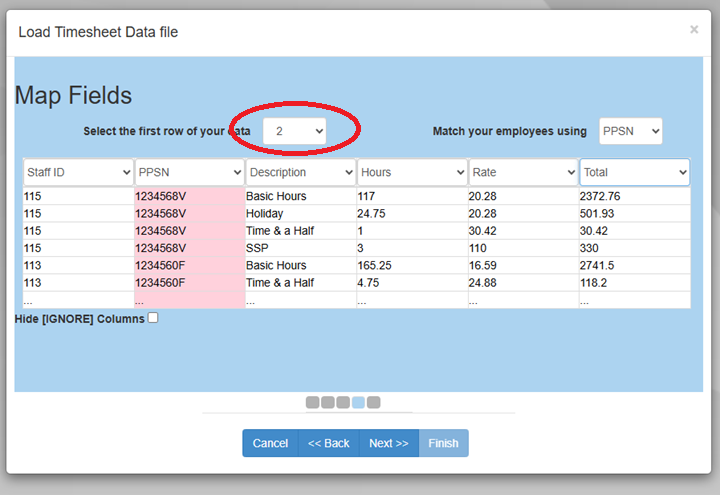
Task: Enable the Hide [IGNORE] Columns checkbox
Action: pos(153,318)
